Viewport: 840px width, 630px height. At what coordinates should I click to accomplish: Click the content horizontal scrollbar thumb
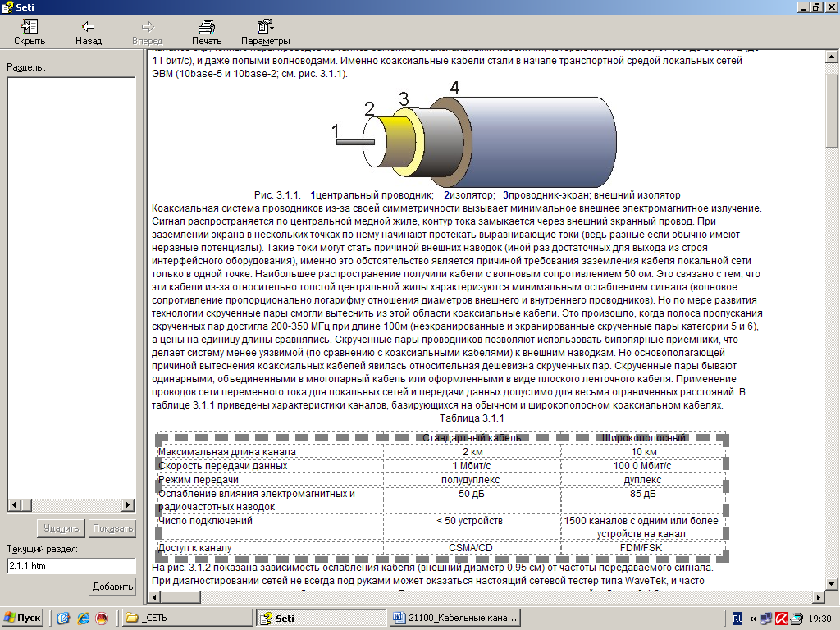pyautogui.click(x=181, y=597)
